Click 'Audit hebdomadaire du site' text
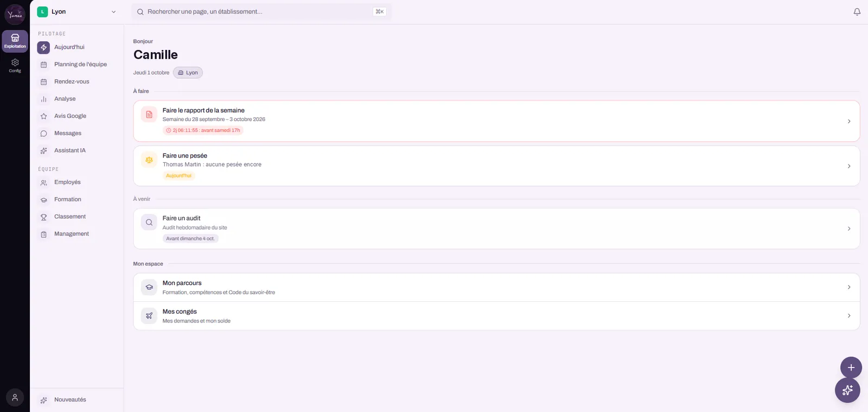Image resolution: width=868 pixels, height=412 pixels. (x=195, y=227)
